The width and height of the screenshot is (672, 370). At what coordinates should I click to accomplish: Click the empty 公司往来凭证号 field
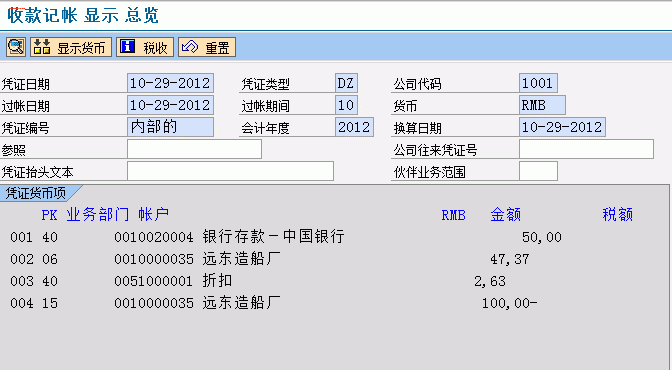586,150
